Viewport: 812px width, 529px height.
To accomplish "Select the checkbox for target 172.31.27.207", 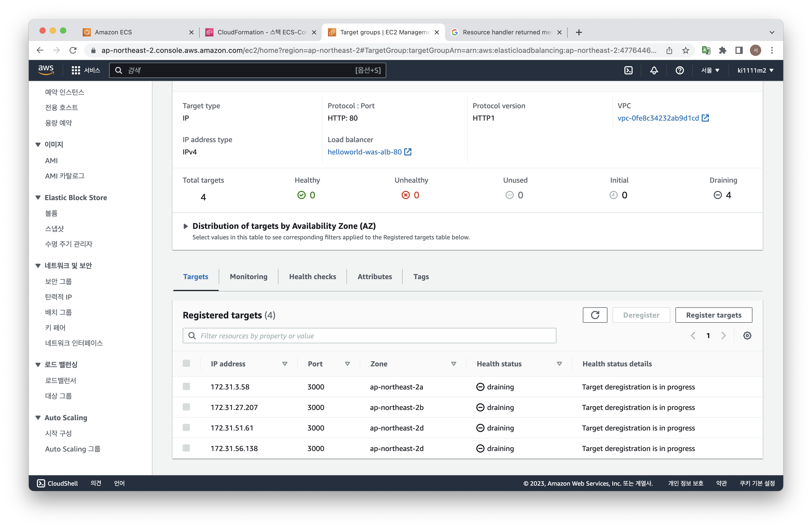I will [x=186, y=407].
